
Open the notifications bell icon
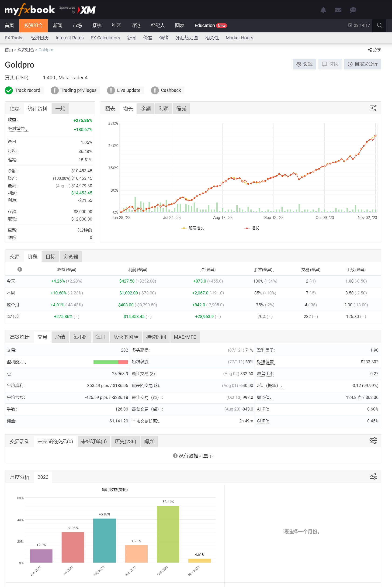(323, 10)
